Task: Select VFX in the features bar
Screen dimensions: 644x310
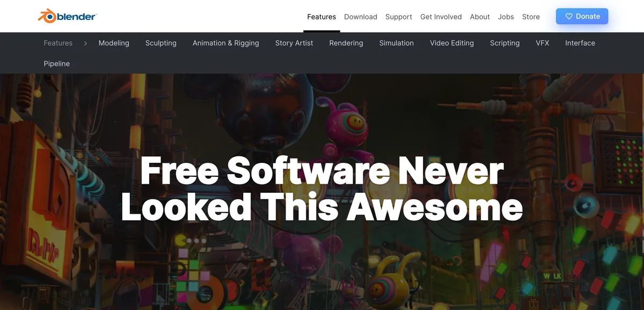Action: click(543, 43)
